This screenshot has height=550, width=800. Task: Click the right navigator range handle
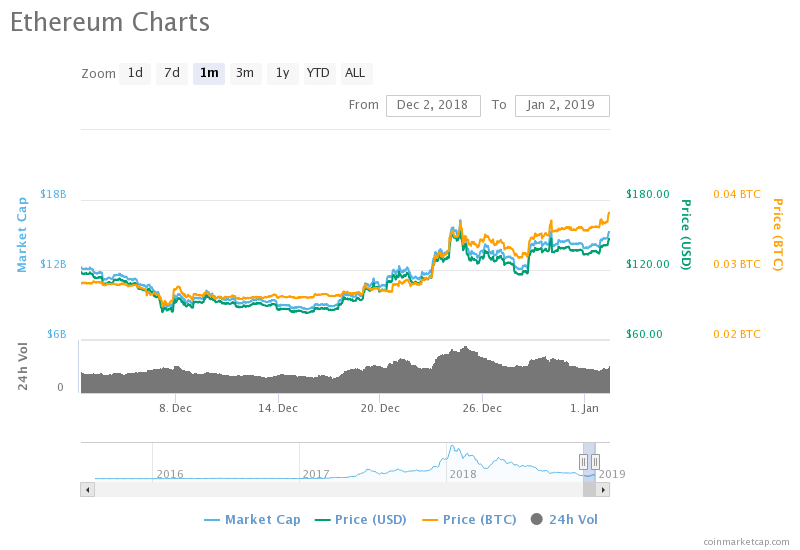click(595, 462)
